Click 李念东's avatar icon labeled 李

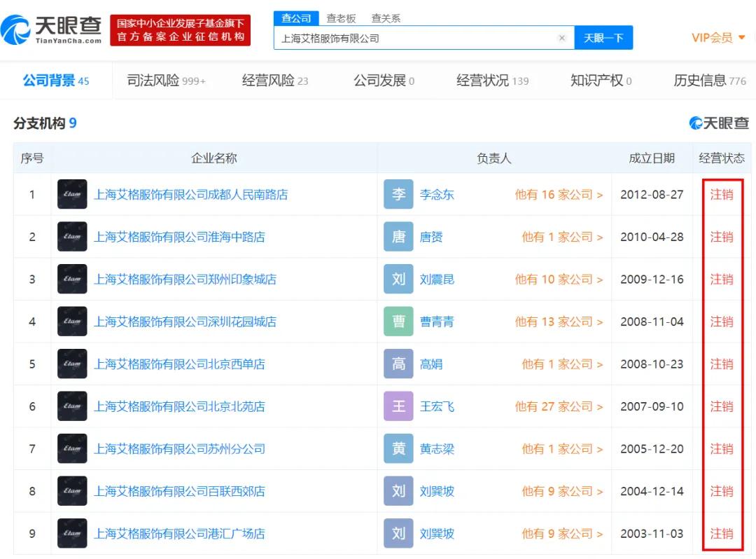pyautogui.click(x=398, y=194)
